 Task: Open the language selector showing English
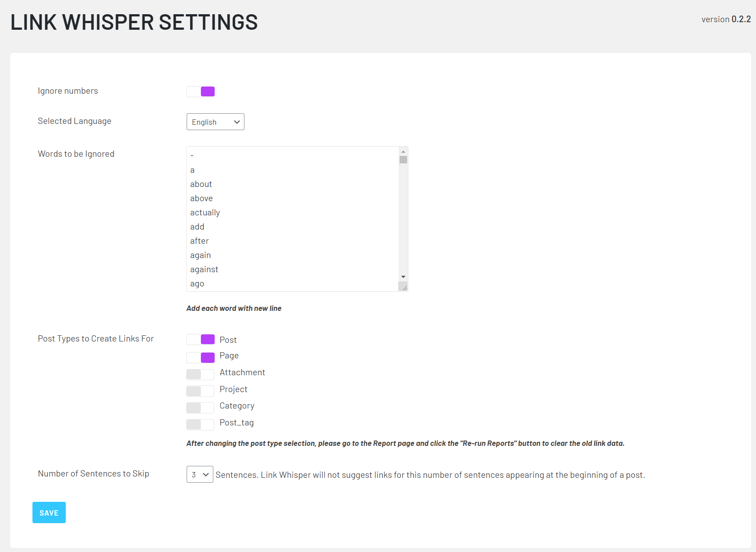tap(215, 122)
